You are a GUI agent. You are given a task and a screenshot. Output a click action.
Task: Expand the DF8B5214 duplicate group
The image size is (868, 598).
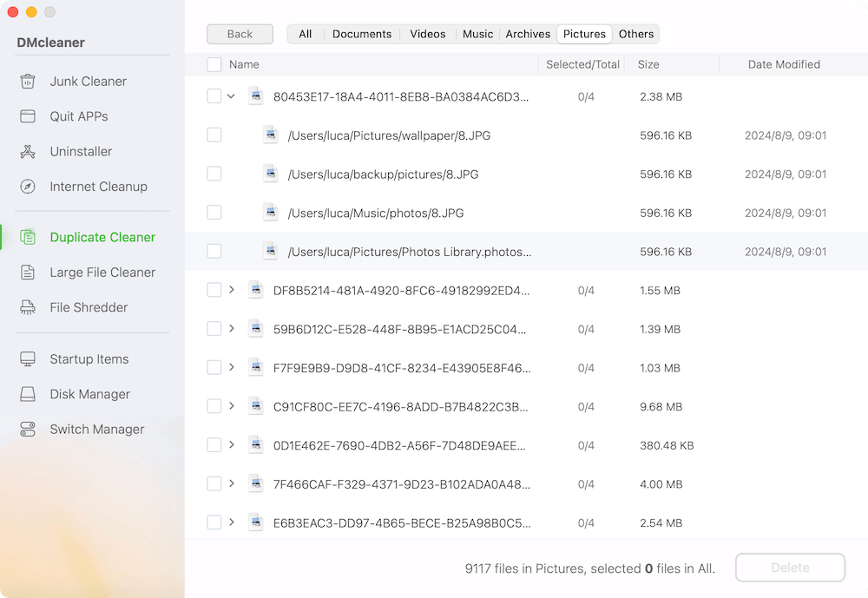pos(231,290)
